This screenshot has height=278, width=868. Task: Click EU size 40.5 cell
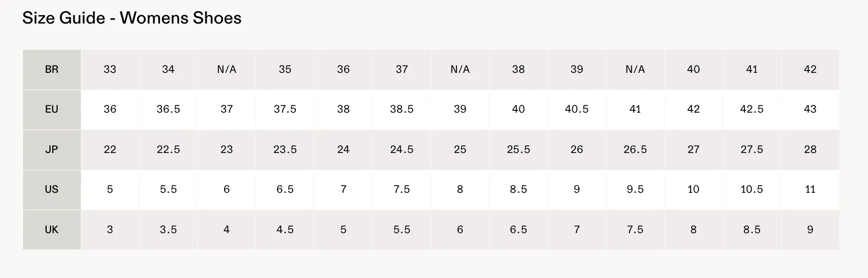pos(577,109)
